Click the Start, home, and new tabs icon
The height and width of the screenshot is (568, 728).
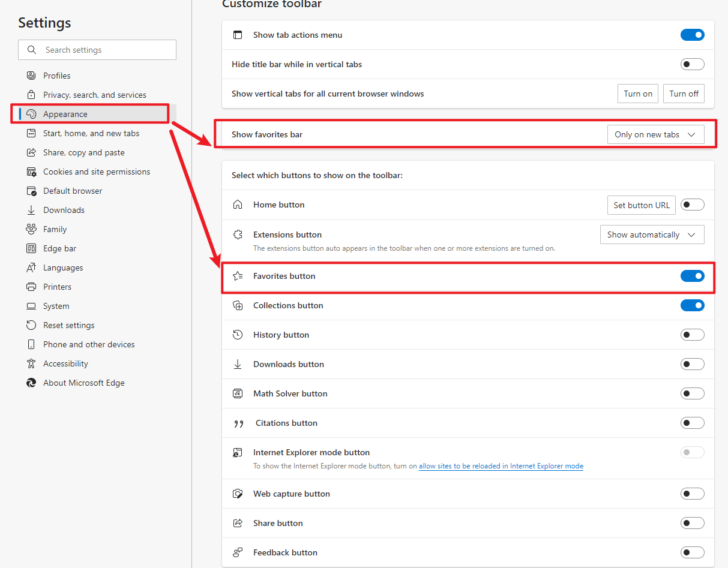point(31,133)
